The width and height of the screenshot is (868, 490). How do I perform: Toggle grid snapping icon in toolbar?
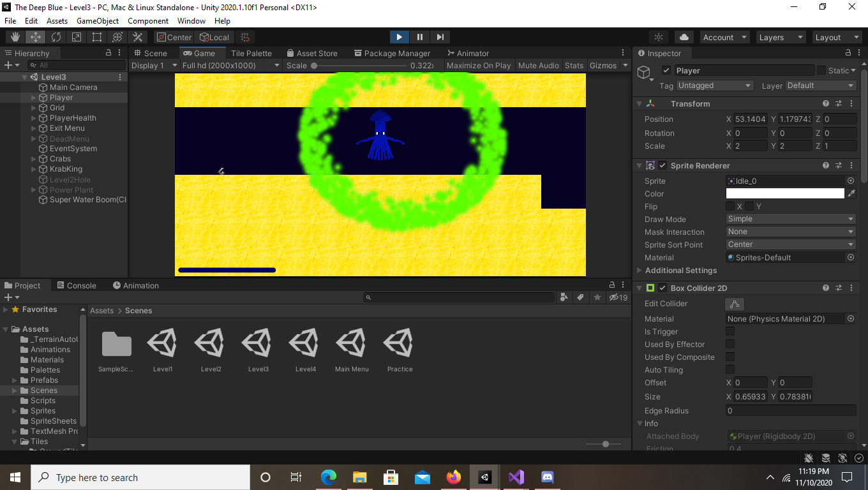(245, 37)
